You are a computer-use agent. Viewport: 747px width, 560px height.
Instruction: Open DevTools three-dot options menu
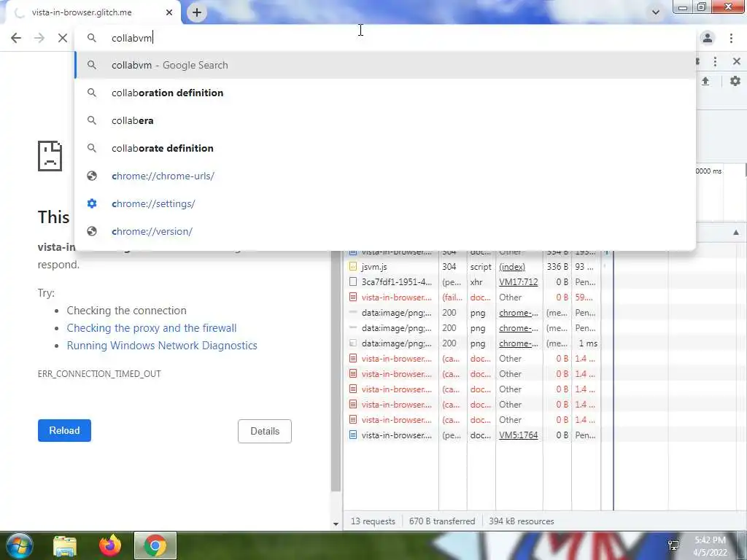[715, 61]
